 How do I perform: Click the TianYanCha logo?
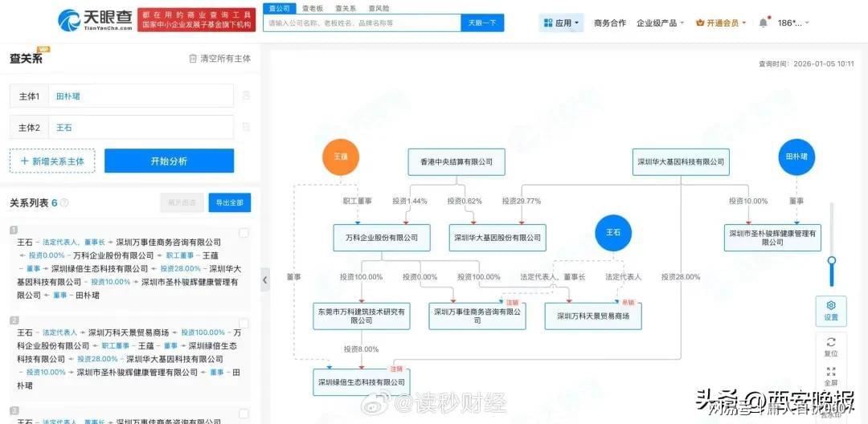(x=95, y=20)
